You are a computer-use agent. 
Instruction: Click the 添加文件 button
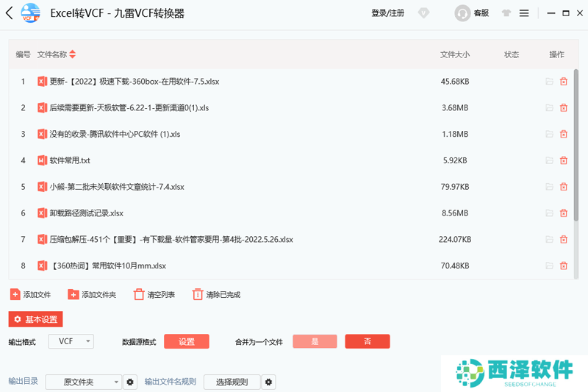click(x=30, y=294)
